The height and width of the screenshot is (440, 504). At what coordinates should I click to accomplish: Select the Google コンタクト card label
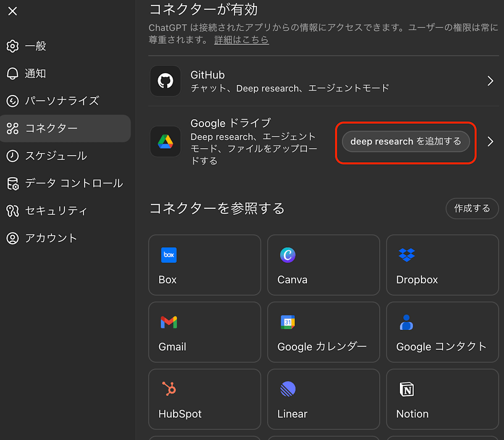(x=441, y=347)
